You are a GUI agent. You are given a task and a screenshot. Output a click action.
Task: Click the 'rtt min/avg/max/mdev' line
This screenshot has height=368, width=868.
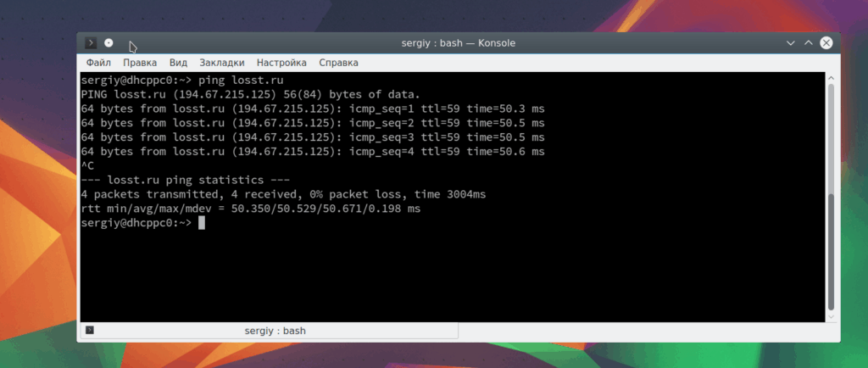251,209
